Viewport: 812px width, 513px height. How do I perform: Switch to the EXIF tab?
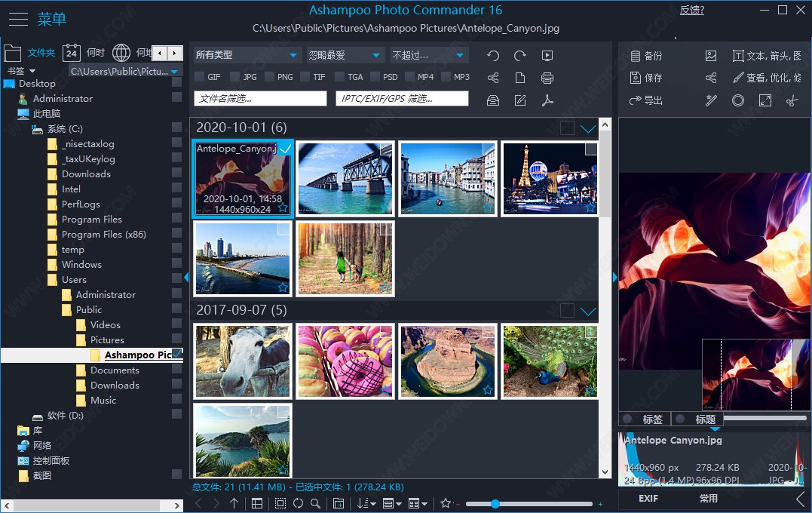pyautogui.click(x=648, y=499)
